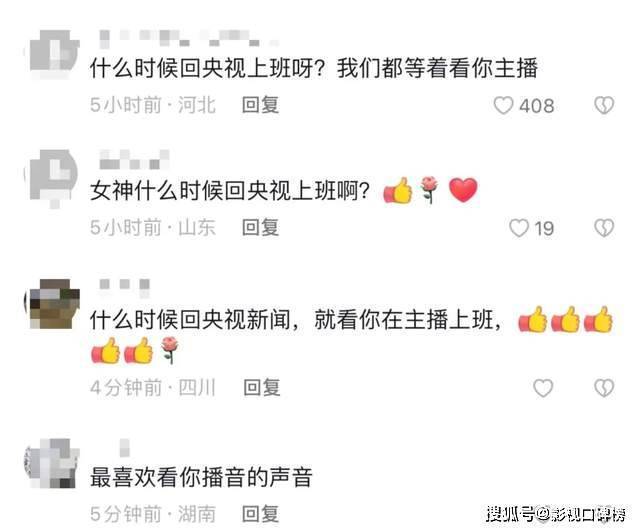Image resolution: width=640 pixels, height=531 pixels.
Task: Open the blurred username above the Hebei comment
Action: click(189, 37)
